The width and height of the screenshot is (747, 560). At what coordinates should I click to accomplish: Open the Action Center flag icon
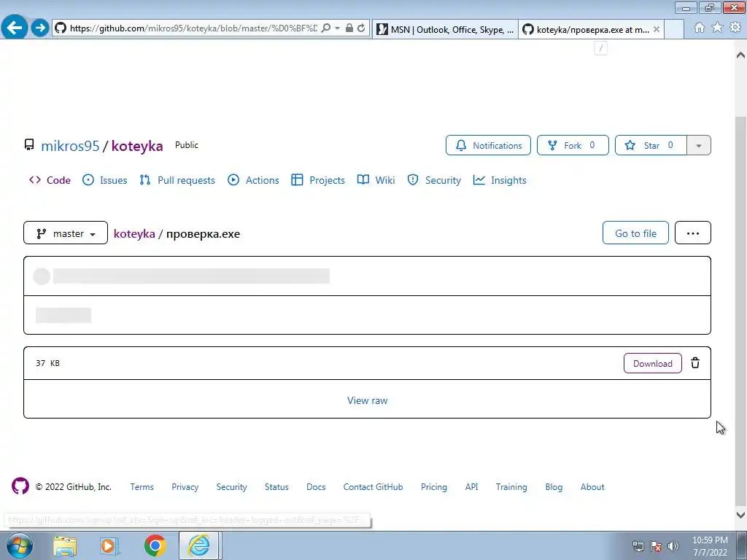(x=656, y=545)
